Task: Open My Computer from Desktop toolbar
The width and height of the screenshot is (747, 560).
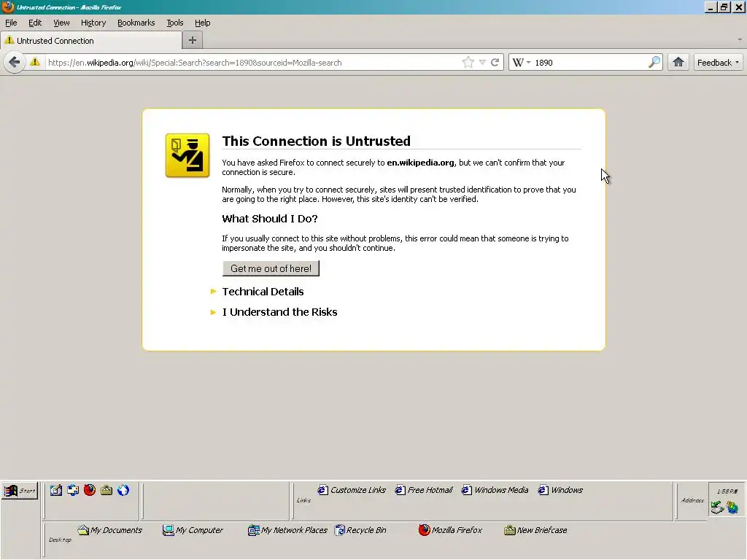Action: (x=193, y=530)
